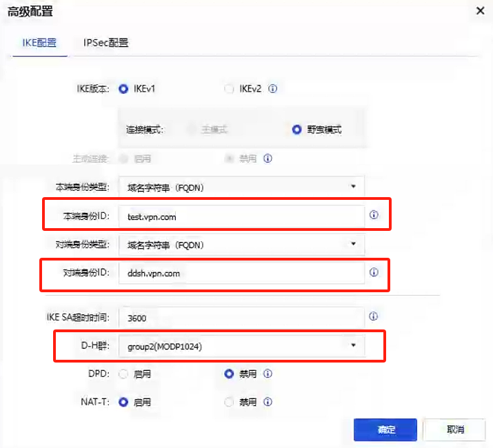The height and width of the screenshot is (448, 493).
Task: Enable NAT-T radio button
Action: point(123,402)
